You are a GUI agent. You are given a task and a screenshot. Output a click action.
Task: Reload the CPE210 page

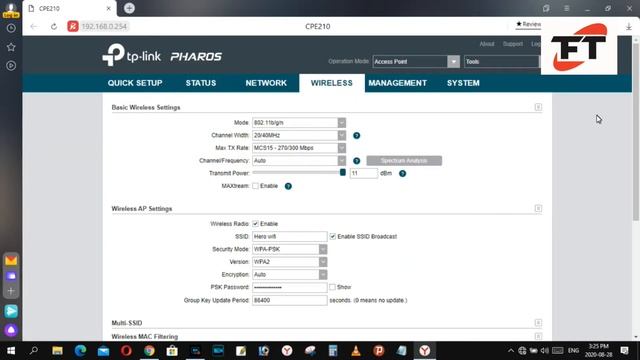pyautogui.click(x=53, y=27)
